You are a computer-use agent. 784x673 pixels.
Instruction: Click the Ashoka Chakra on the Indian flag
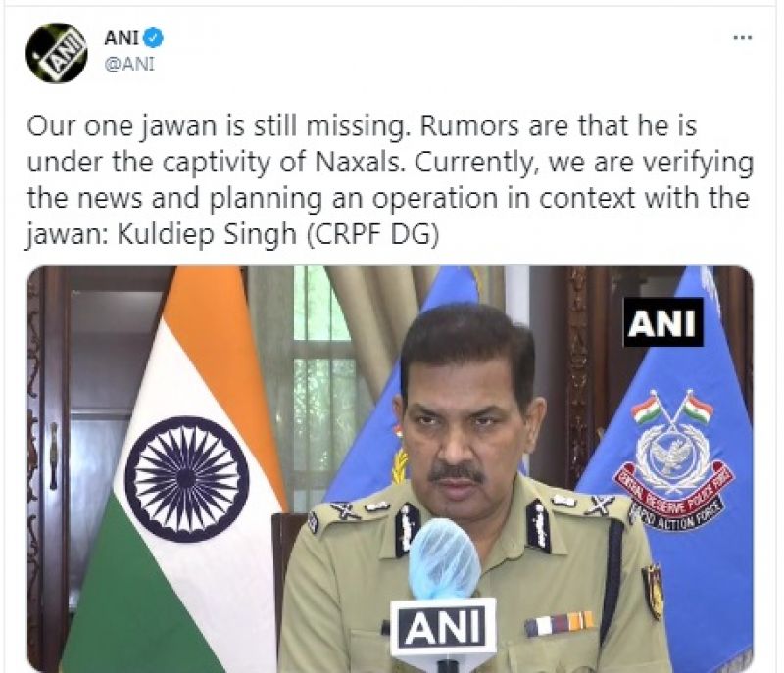tap(187, 480)
